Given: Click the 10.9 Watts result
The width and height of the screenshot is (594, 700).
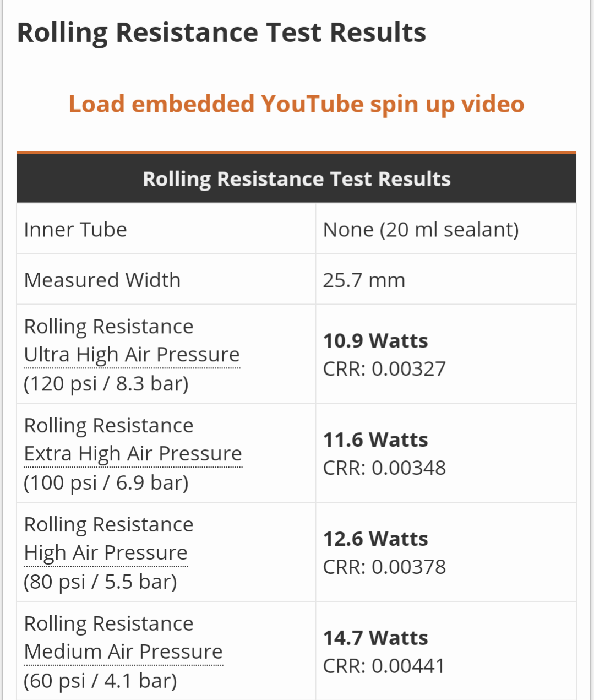Looking at the screenshot, I should coord(375,340).
